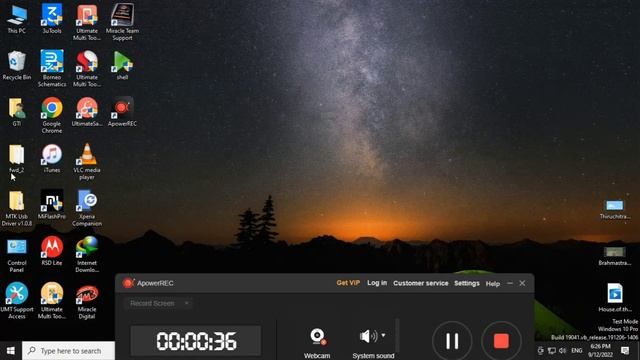Open the Recycle Bin
Screen dimensions: 640x360
17,65
